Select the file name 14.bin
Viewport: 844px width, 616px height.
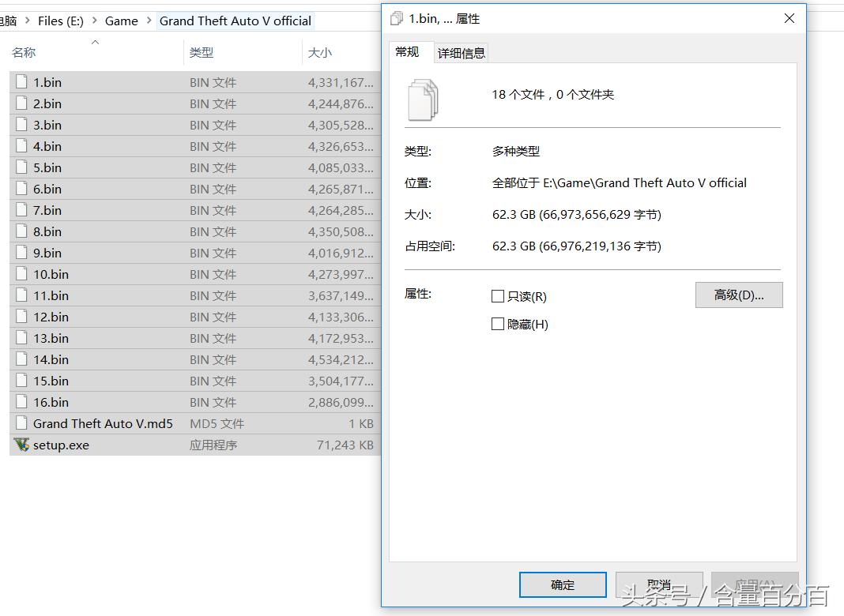[x=51, y=360]
